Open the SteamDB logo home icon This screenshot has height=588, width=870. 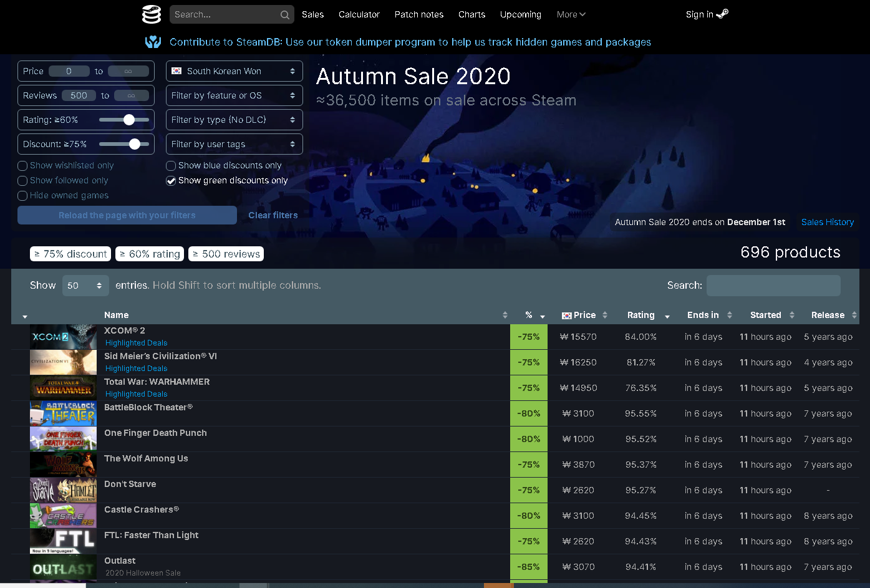[152, 14]
